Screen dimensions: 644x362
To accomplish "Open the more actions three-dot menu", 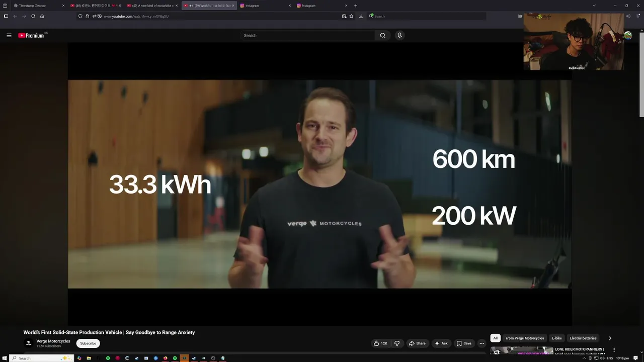I will pos(481,343).
